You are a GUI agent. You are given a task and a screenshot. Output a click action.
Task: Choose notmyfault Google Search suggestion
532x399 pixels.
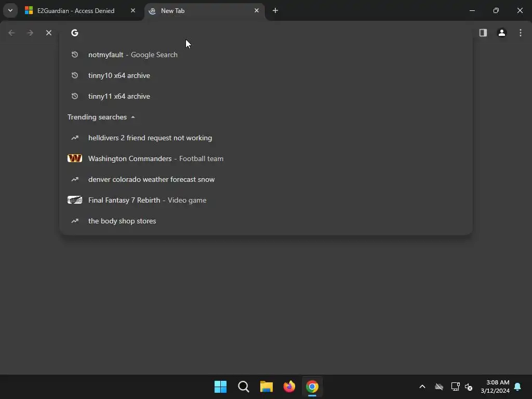click(x=266, y=55)
